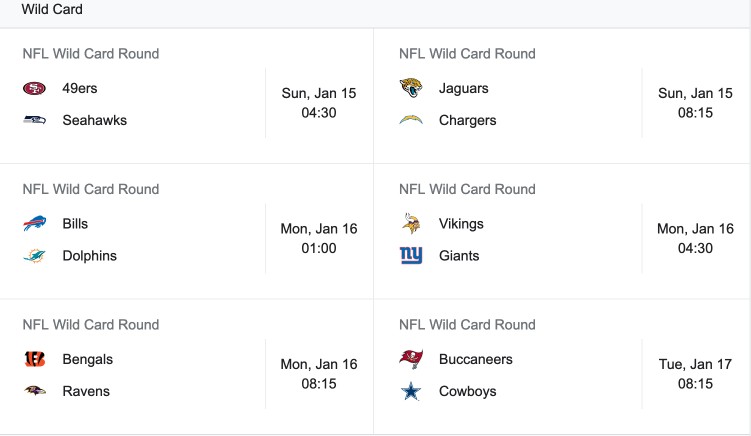Open the Mon, Jan 16 01:00 Bills game

[x=319, y=239]
